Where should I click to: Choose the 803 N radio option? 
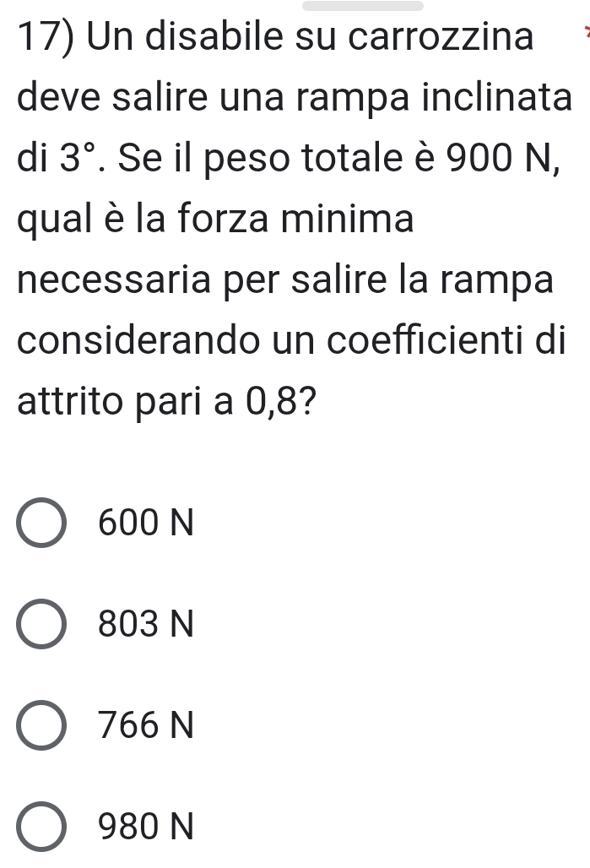(41, 625)
